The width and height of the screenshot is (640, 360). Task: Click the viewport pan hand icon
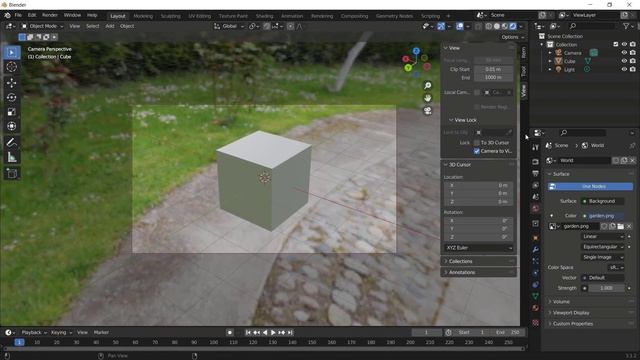(x=427, y=98)
